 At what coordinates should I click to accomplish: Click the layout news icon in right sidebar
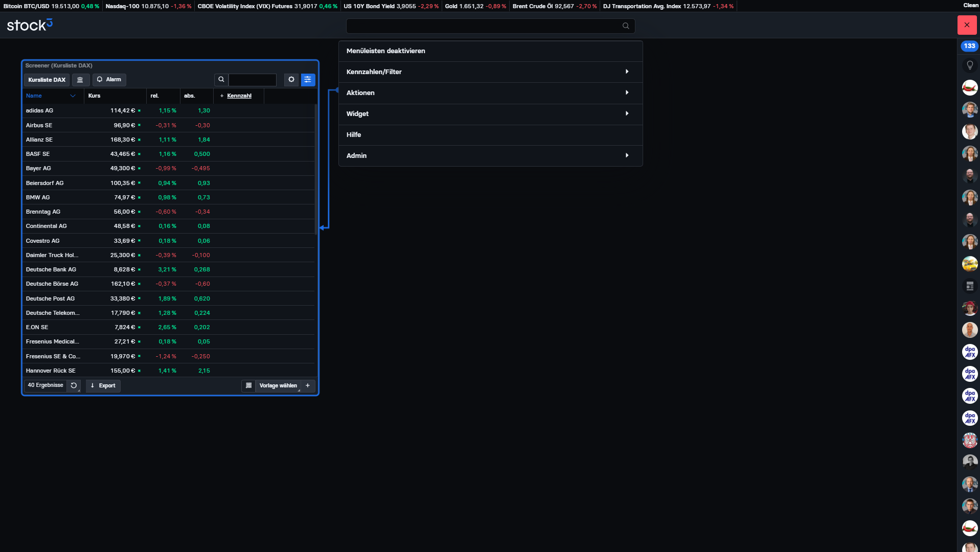[x=970, y=286]
